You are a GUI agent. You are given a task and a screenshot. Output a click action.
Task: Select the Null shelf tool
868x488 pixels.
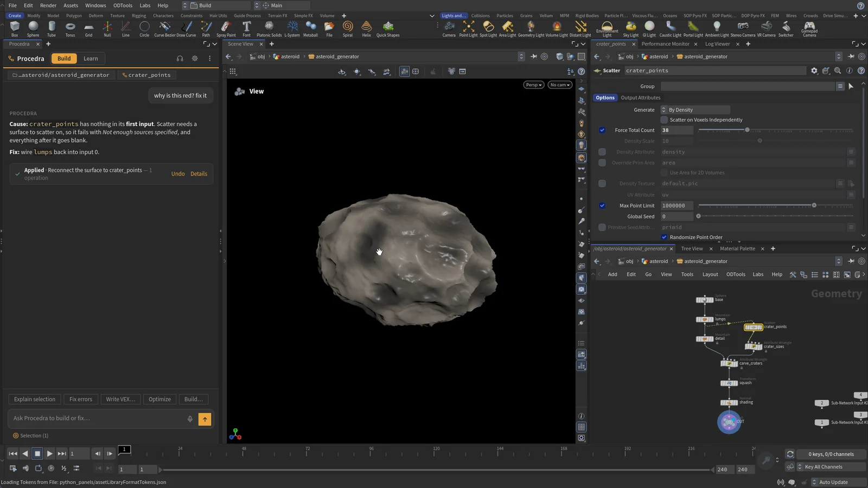coord(107,29)
